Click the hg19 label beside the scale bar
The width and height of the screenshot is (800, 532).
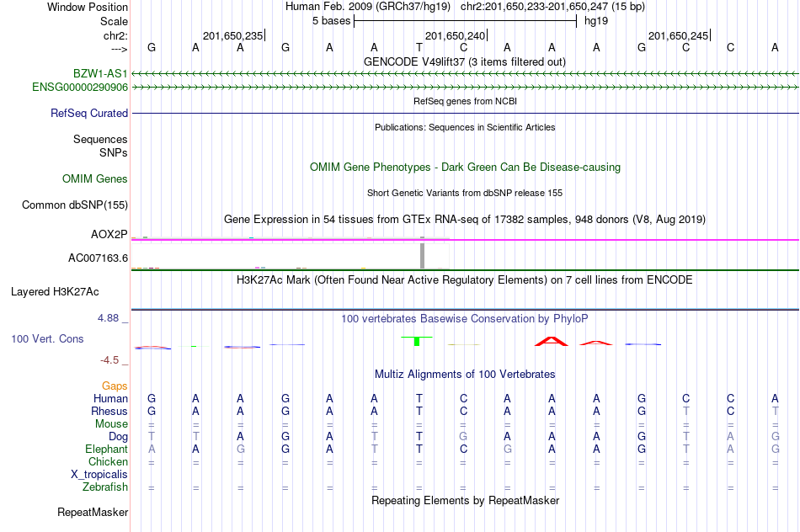(596, 21)
